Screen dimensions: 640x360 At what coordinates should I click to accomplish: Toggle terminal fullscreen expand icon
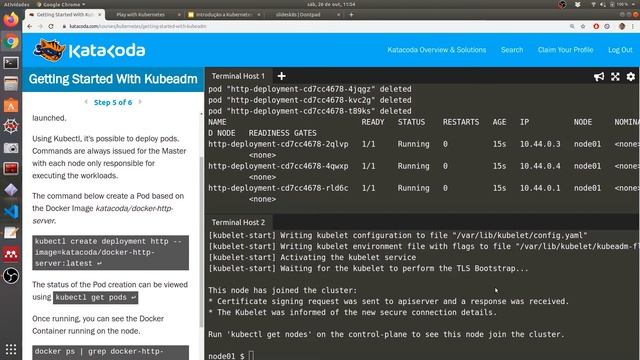615,76
